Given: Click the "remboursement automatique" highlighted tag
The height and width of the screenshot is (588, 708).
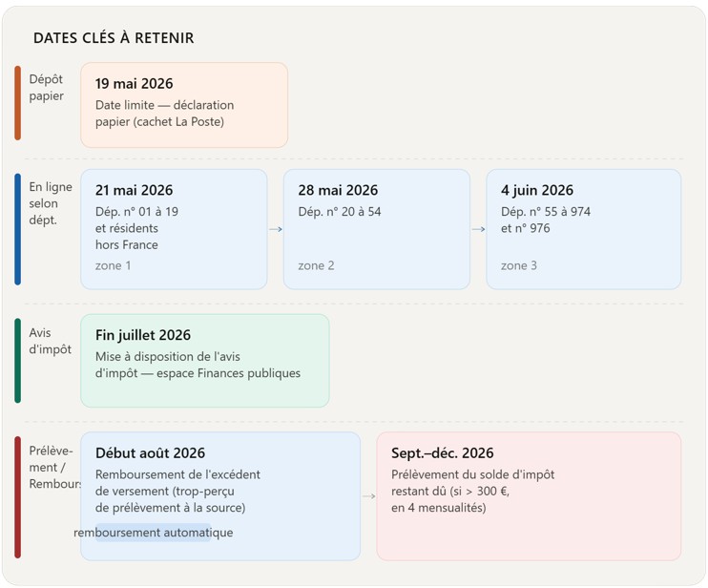Looking at the screenshot, I should pos(154,533).
